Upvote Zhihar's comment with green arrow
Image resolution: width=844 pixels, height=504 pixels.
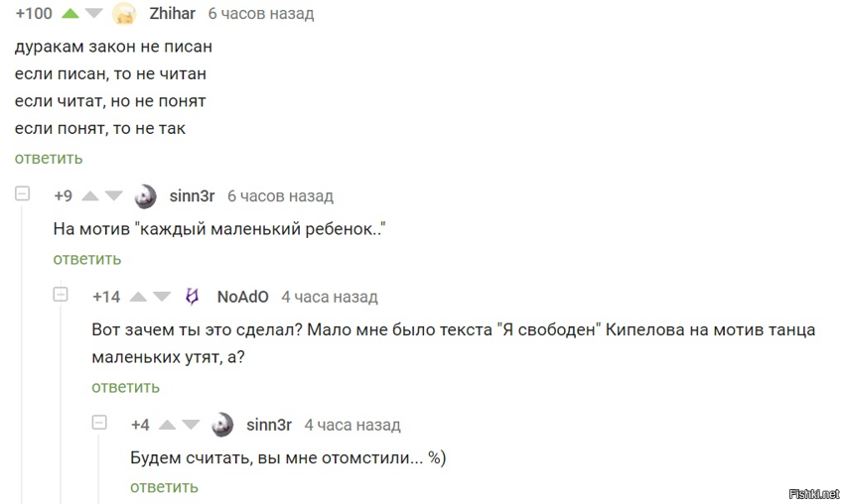point(70,14)
